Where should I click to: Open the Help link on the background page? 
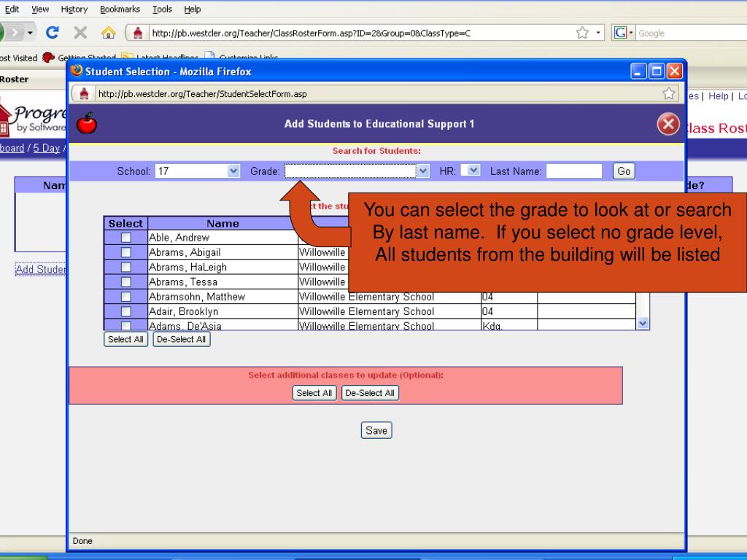pos(719,96)
